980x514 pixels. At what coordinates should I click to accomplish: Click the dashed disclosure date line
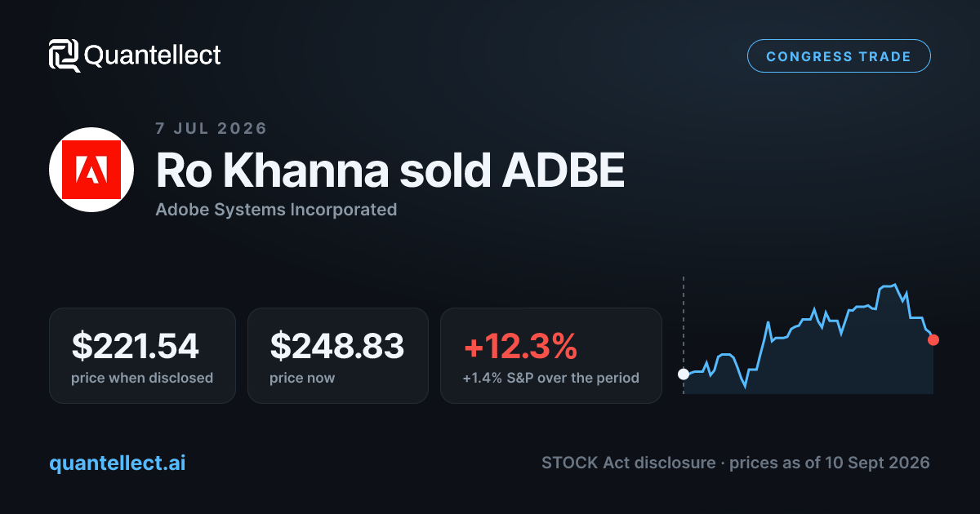pyautogui.click(x=684, y=335)
